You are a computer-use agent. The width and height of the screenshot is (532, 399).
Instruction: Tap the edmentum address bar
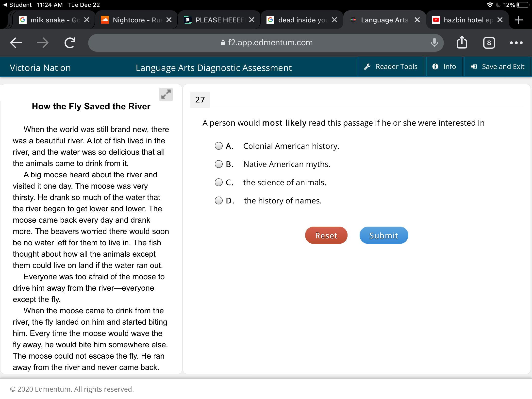(266, 43)
